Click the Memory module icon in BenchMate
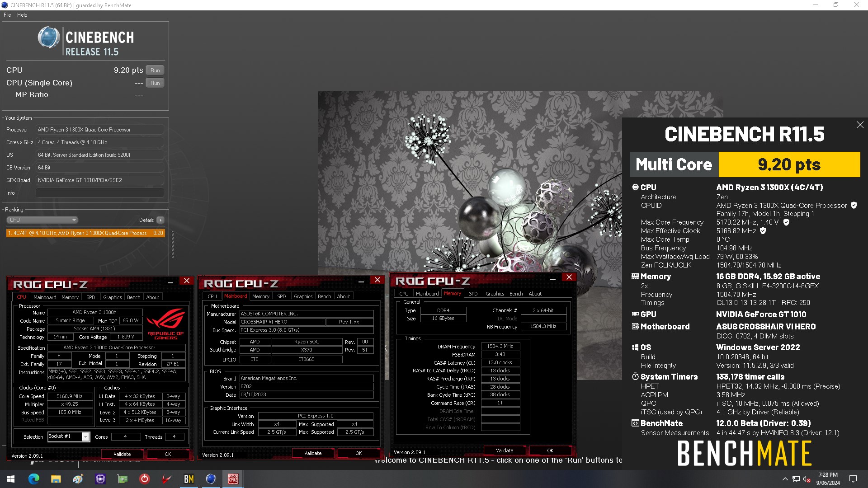The height and width of the screenshot is (488, 868). pyautogui.click(x=635, y=276)
